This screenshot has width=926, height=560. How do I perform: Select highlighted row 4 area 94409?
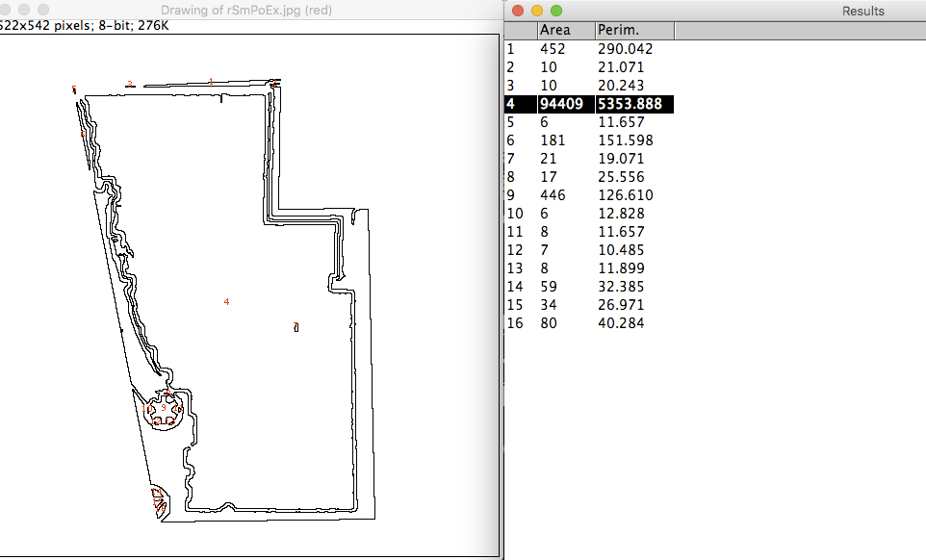pos(589,104)
